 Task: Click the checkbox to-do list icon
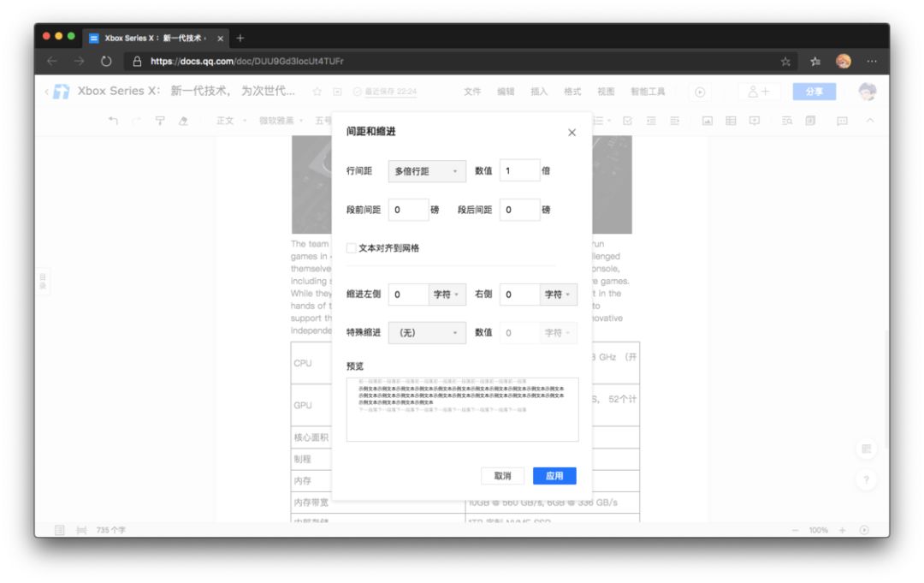[x=628, y=120]
